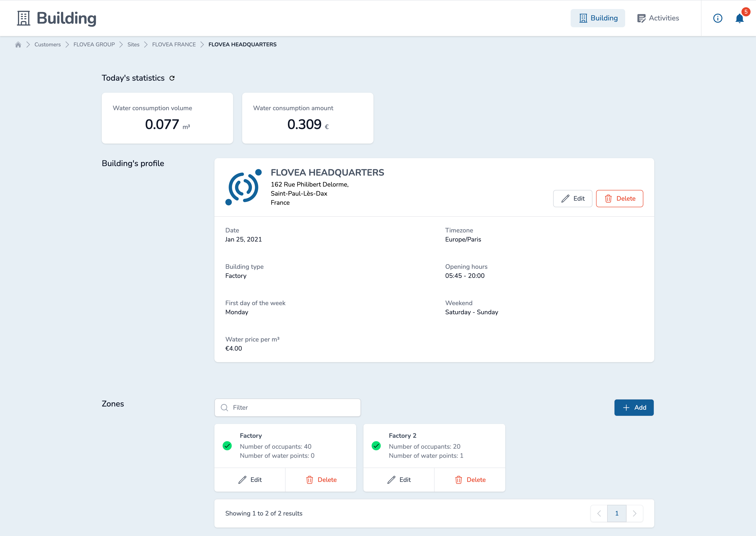Toggle Factory zone's green status indicator

(227, 446)
